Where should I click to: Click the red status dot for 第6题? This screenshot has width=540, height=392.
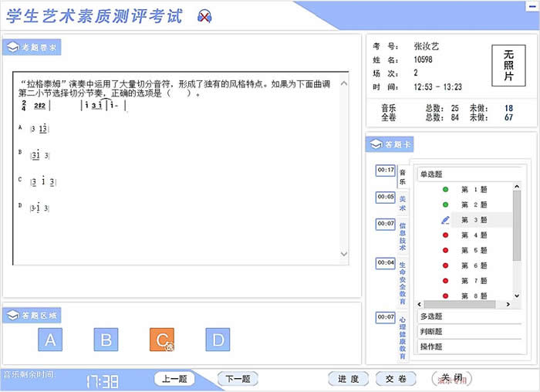click(445, 265)
